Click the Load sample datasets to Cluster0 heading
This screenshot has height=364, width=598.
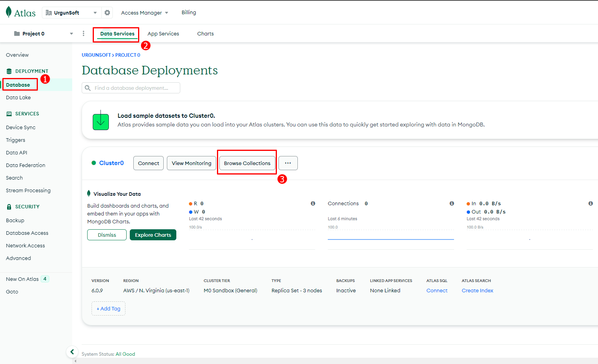coord(166,116)
